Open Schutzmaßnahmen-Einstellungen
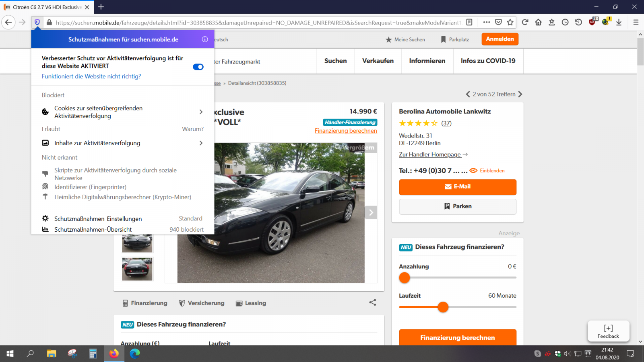The image size is (644, 362). (x=123, y=218)
